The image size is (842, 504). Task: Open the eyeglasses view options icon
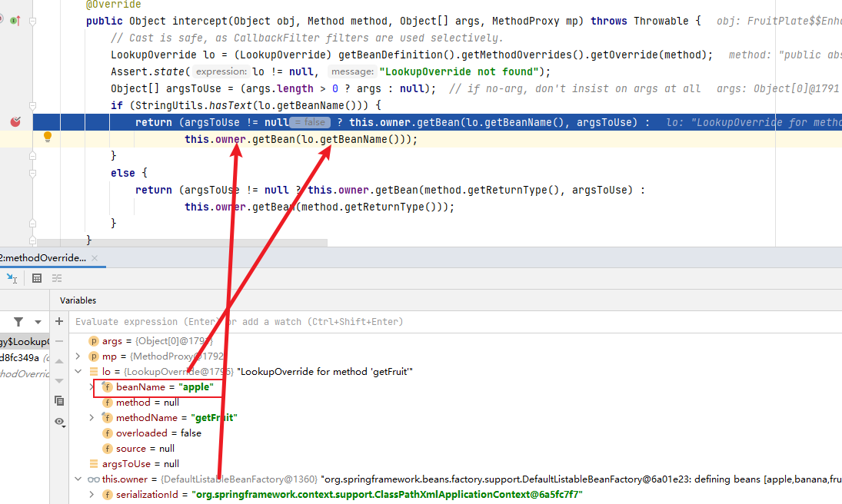(x=59, y=422)
